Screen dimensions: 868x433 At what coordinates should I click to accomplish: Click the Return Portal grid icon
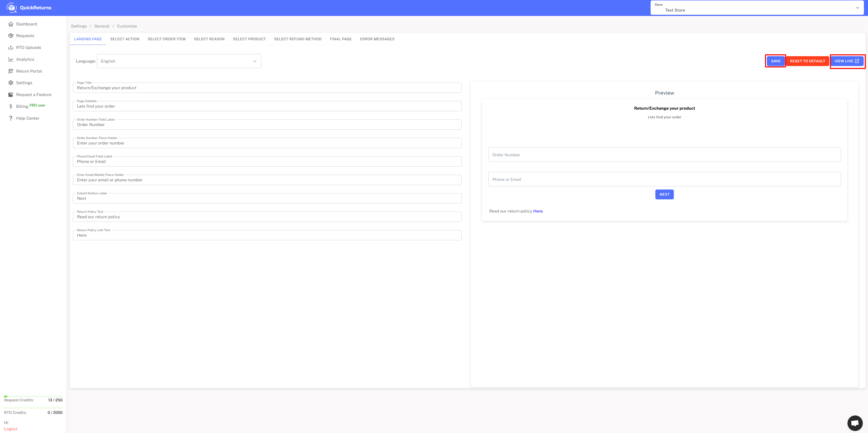[11, 71]
